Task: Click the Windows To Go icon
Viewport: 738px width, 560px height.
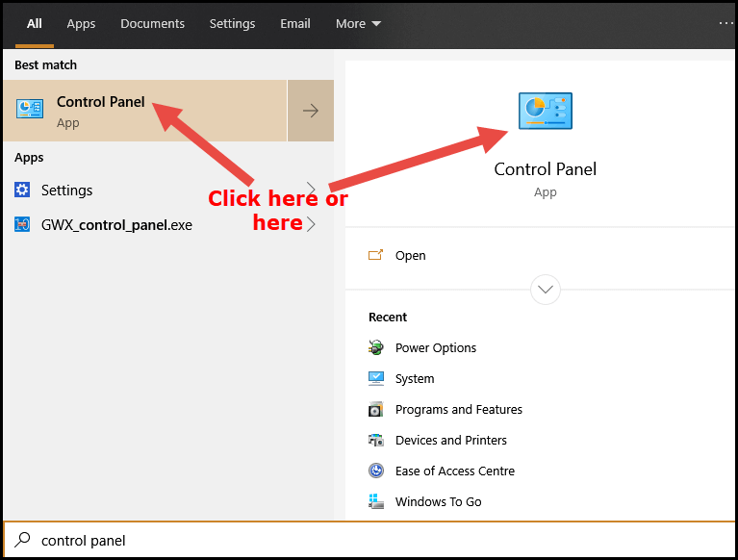Action: point(375,501)
